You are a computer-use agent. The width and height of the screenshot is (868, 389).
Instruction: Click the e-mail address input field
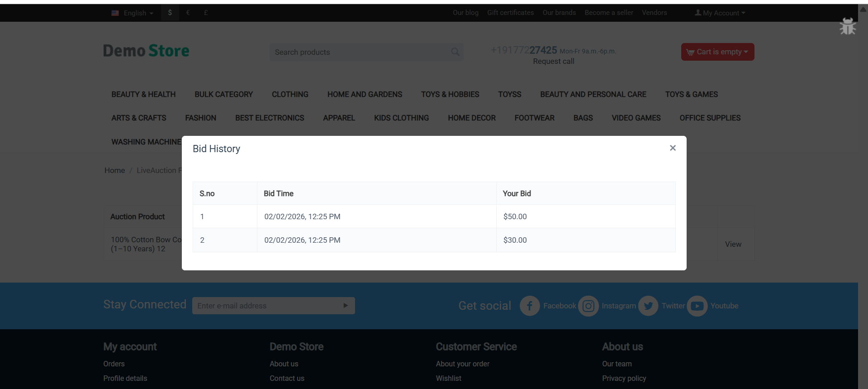(267, 306)
